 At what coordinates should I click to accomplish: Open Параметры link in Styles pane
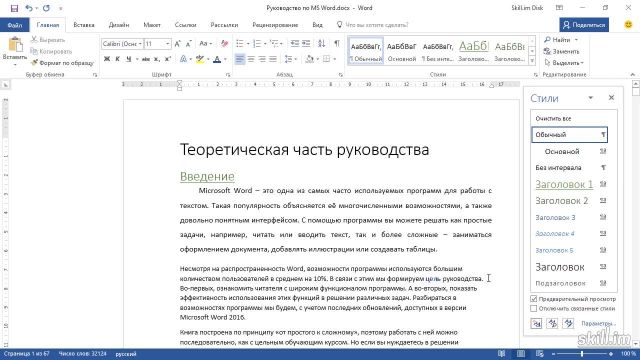pos(598,323)
